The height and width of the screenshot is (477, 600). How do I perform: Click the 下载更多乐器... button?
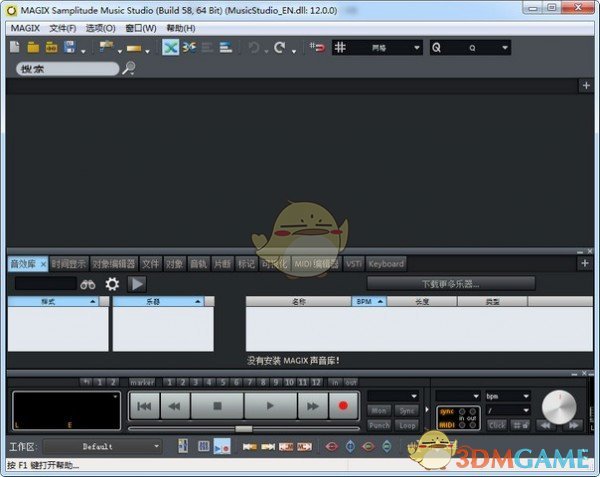(x=451, y=284)
